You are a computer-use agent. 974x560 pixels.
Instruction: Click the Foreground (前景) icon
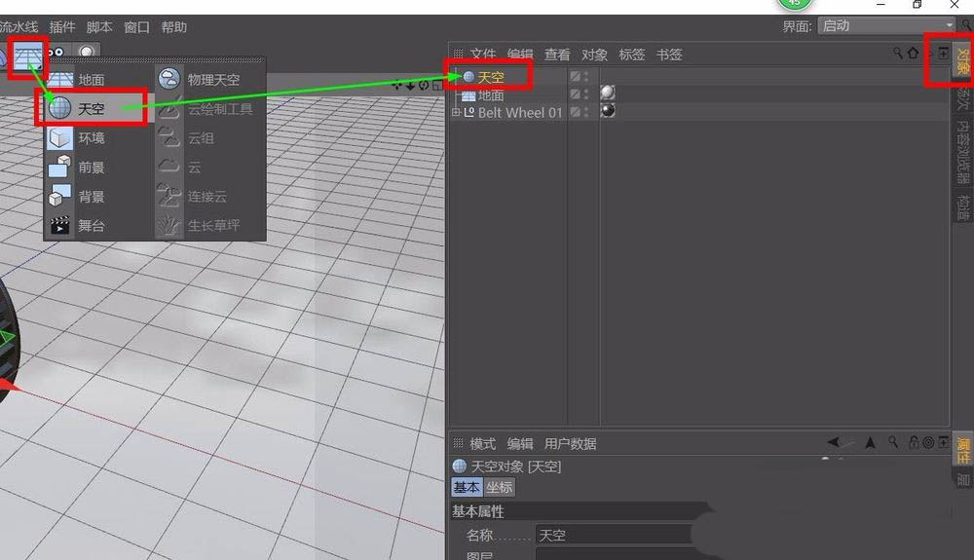pyautogui.click(x=60, y=167)
